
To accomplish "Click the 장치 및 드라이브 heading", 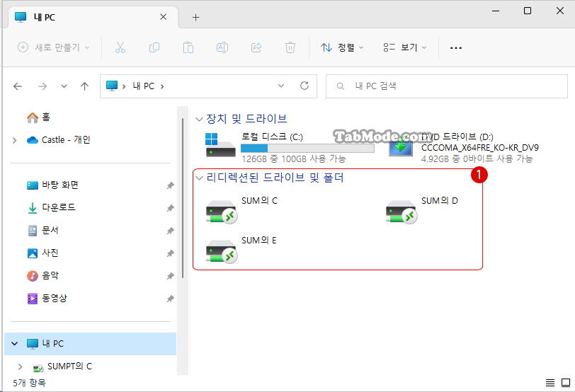I will (246, 119).
